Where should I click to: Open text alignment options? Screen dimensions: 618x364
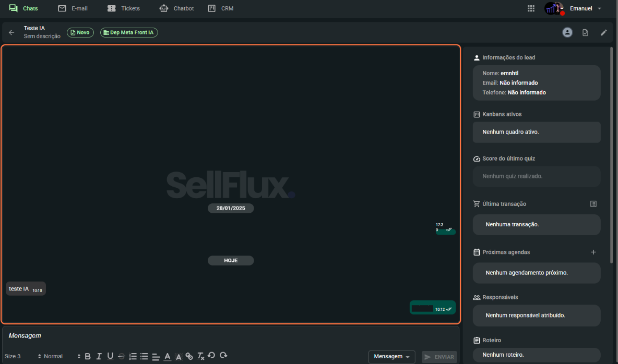[156, 357]
